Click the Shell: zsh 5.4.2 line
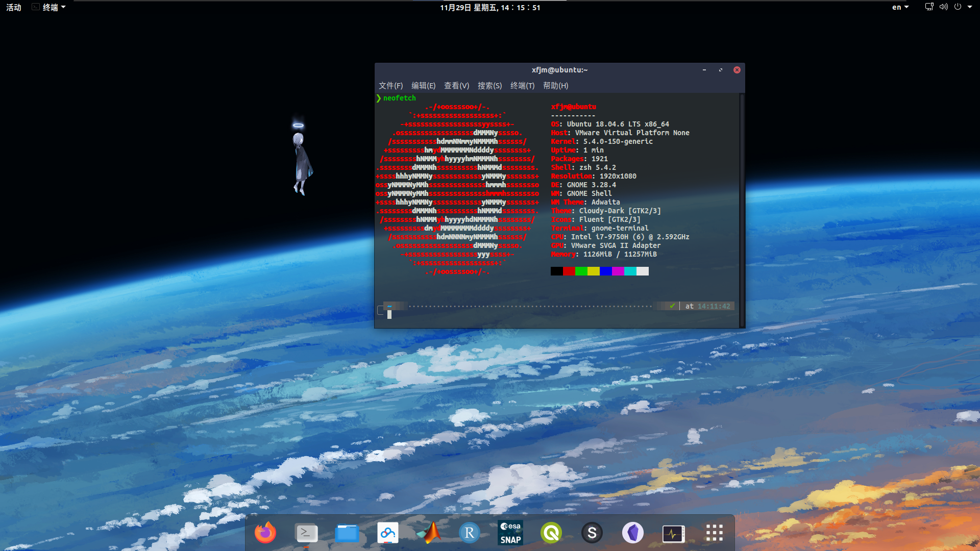Viewport: 980px width, 551px height. [x=583, y=167]
